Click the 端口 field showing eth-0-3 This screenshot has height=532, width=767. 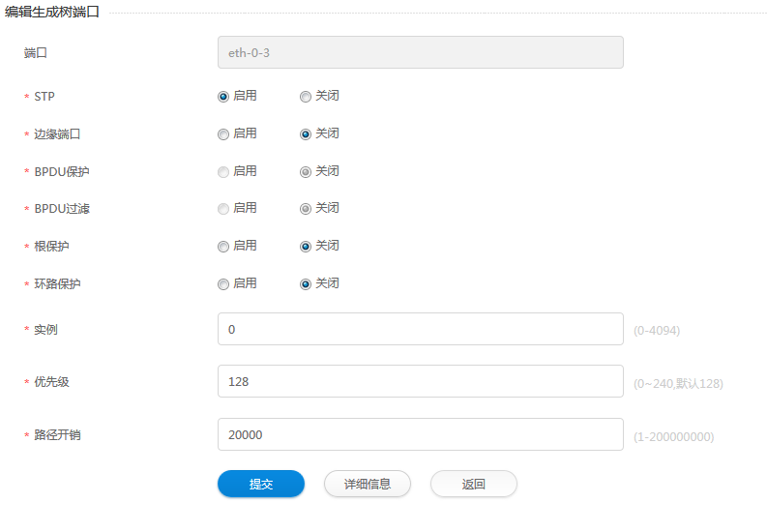[x=421, y=52]
